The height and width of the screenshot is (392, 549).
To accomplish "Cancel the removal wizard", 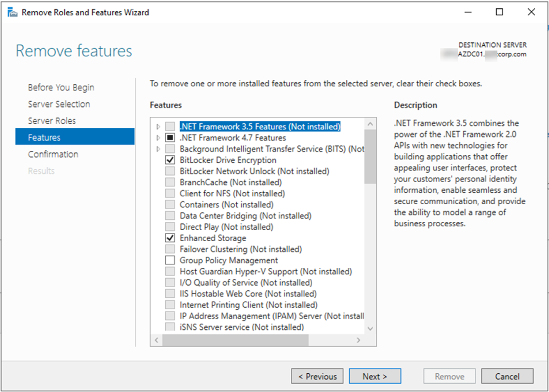I will pyautogui.click(x=507, y=376).
